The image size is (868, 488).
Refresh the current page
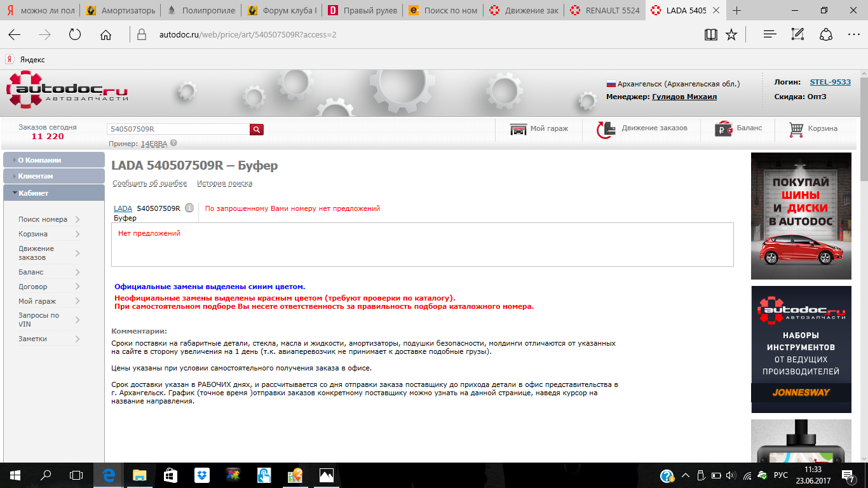75,35
